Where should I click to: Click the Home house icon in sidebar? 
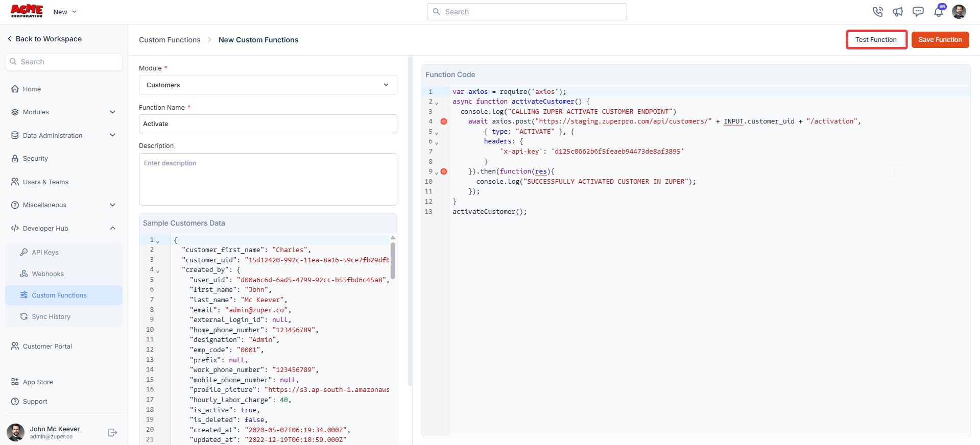pos(15,89)
